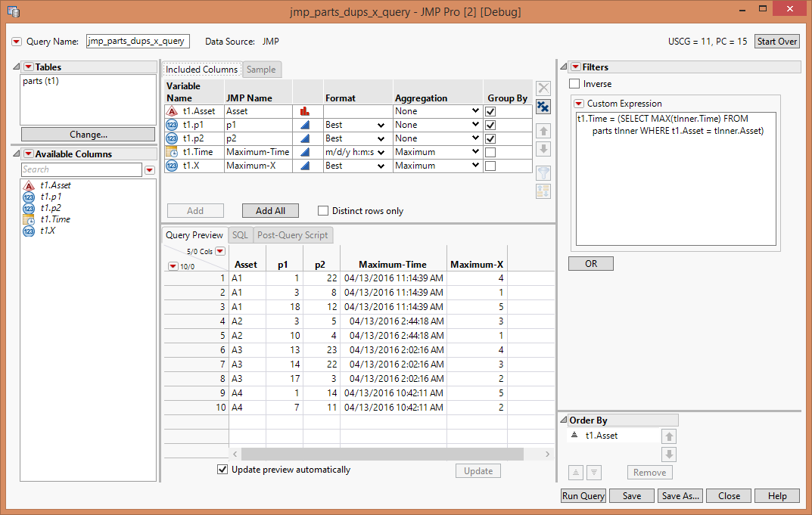
Task: Click the Run Query button
Action: pyautogui.click(x=583, y=495)
